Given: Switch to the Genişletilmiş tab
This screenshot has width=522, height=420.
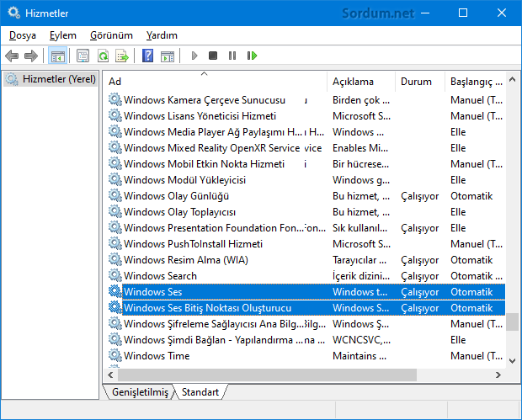Looking at the screenshot, I should [x=140, y=392].
